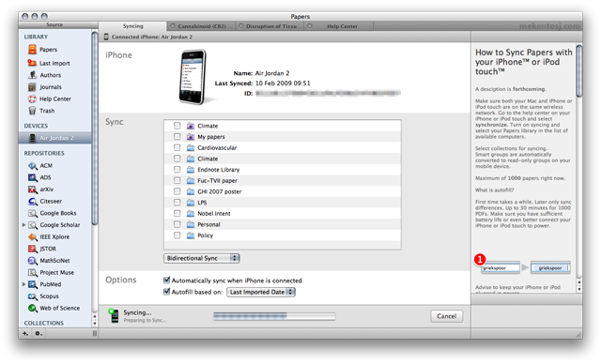Image resolution: width=601 pixels, height=364 pixels.
Task: Switch to the Cannabinoid (CB2) tab
Action: pyautogui.click(x=201, y=26)
